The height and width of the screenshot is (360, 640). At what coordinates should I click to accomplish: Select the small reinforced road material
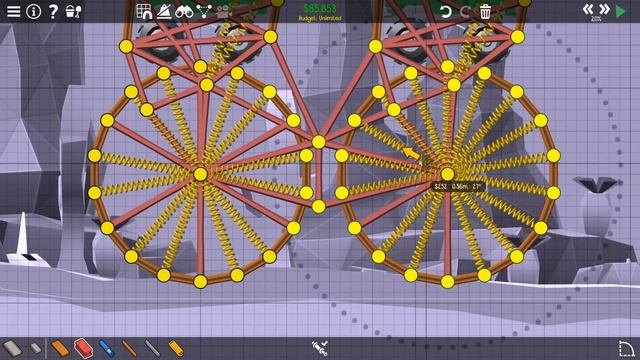pyautogui.click(x=36, y=348)
